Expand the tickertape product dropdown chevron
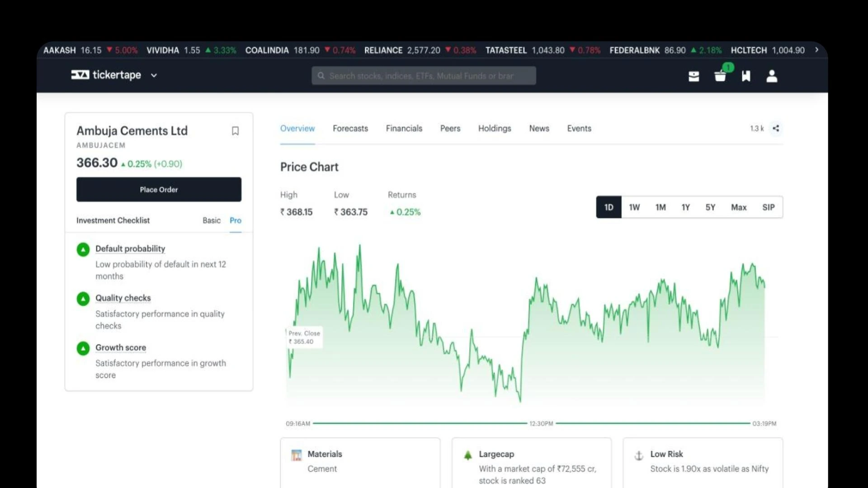Image resolution: width=868 pixels, height=488 pixels. 154,75
